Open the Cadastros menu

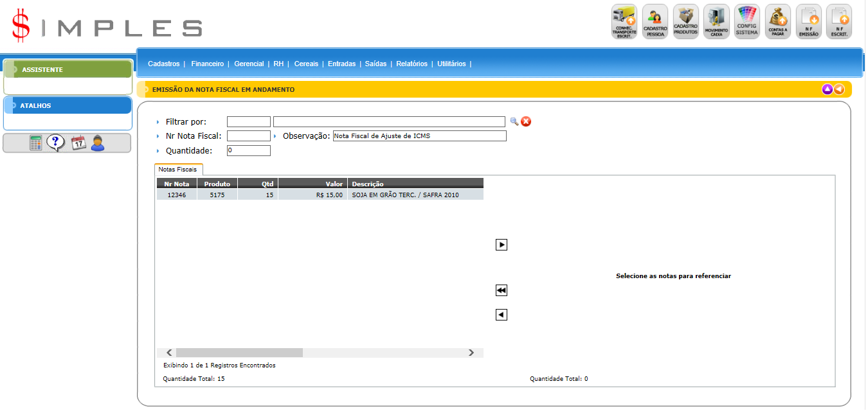[x=163, y=64]
